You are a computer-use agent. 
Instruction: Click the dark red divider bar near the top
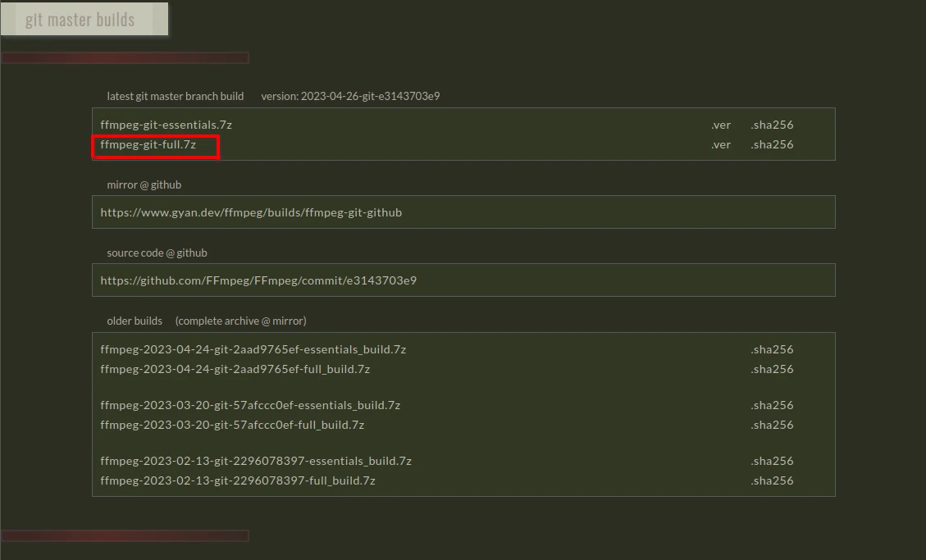125,57
